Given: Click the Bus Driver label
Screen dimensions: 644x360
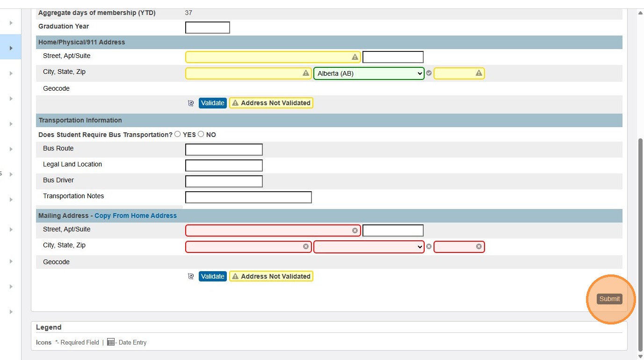Looking at the screenshot, I should [58, 180].
